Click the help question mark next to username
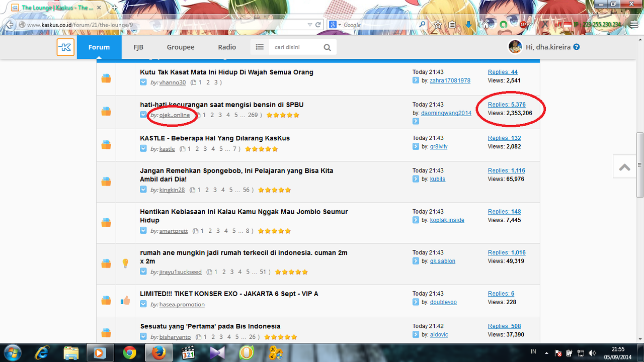The image size is (644, 362). (577, 47)
